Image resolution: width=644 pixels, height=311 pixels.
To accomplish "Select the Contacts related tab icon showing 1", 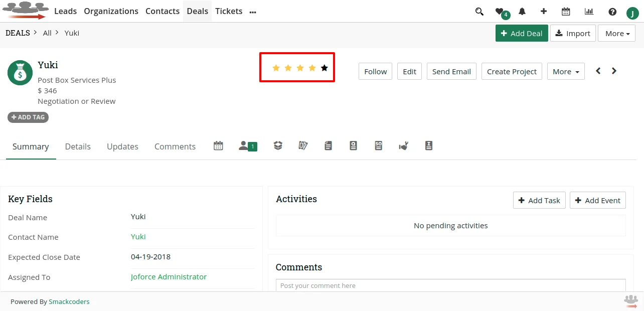I will 246,145.
